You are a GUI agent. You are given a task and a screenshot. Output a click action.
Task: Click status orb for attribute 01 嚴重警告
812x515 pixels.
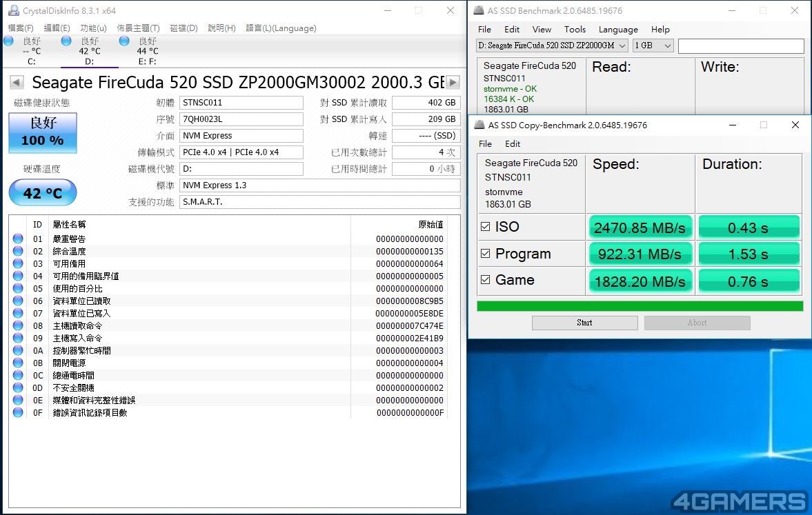point(18,239)
